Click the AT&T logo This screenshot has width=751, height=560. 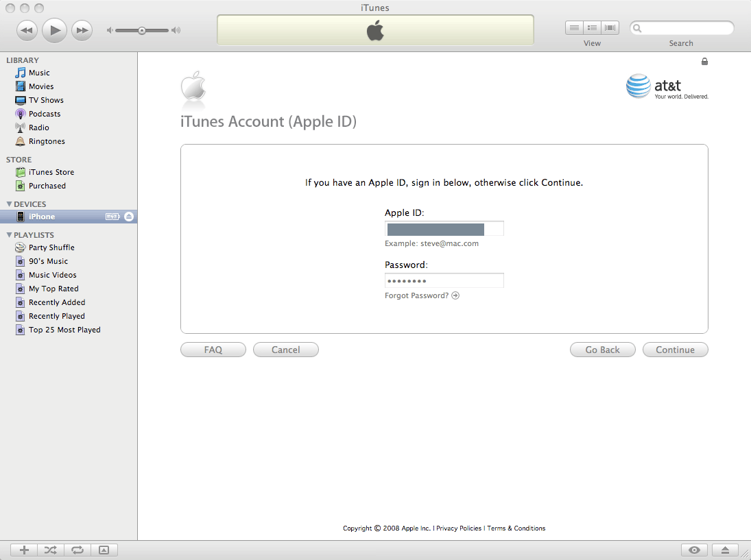click(x=667, y=86)
